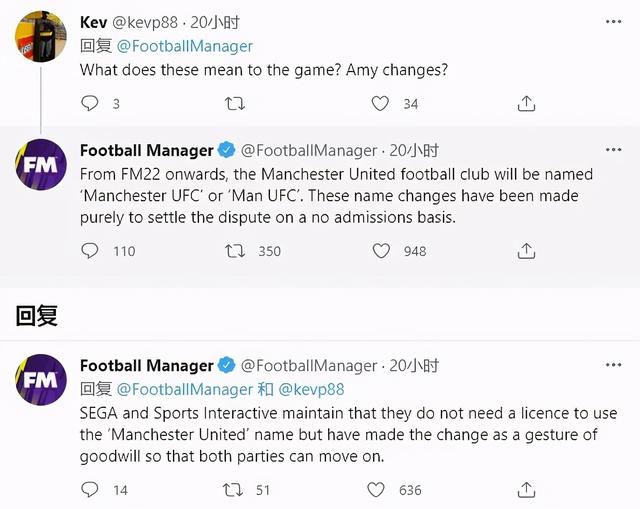Retweet Kev's tweet

(235, 103)
